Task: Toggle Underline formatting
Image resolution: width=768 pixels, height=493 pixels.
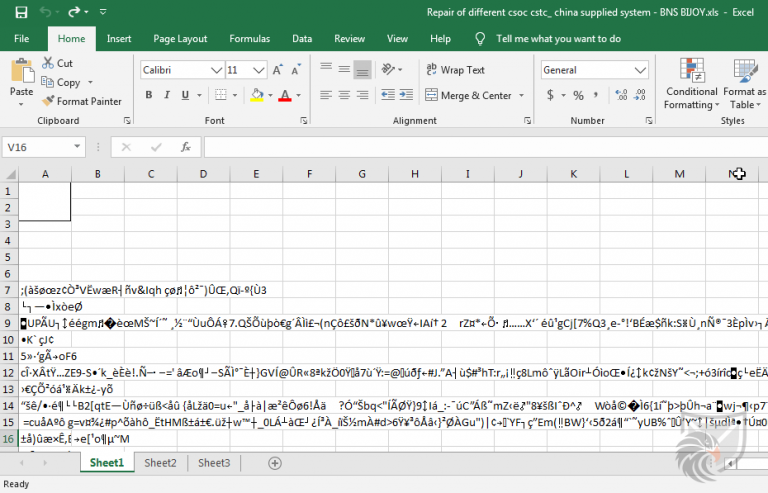Action: pos(185,95)
